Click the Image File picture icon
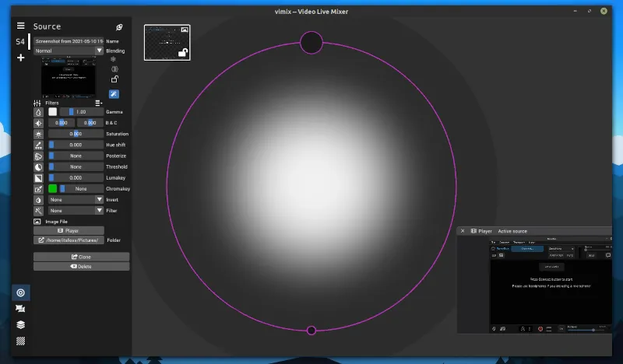The width and height of the screenshot is (623, 364). coord(37,222)
